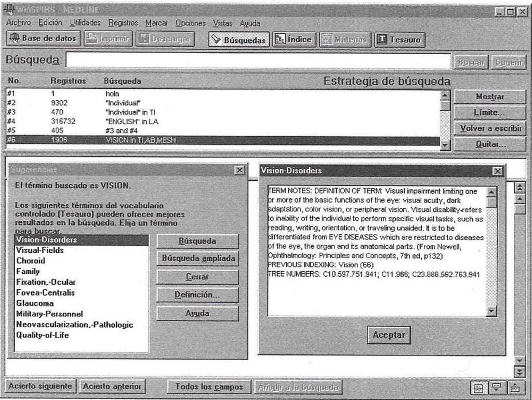Screen dimensions: 532x400
Task: Select Glaucoma in the terms list
Action: pyautogui.click(x=82, y=303)
